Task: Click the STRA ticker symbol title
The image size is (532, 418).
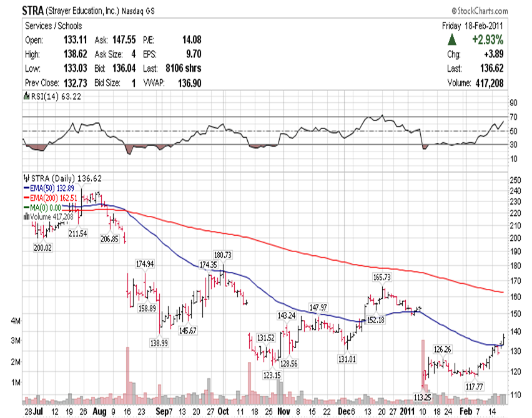Action: point(32,11)
